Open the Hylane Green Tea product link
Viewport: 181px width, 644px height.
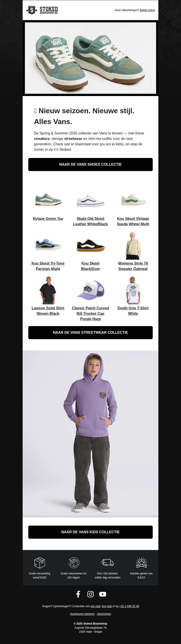point(48,219)
